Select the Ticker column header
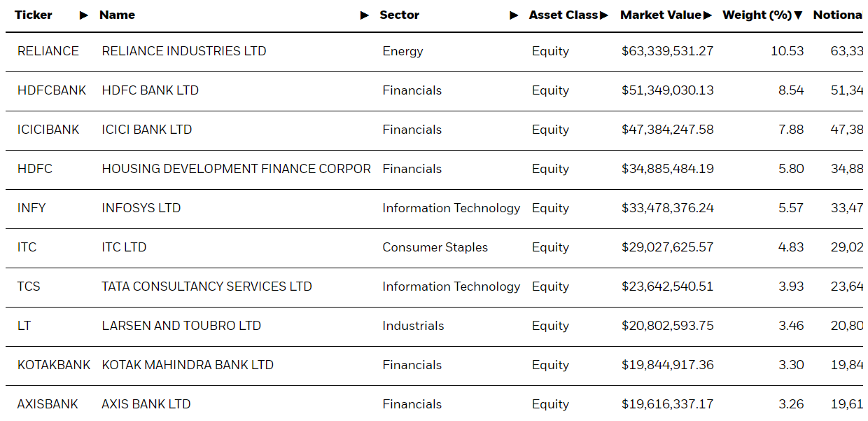868x421 pixels. point(34,15)
